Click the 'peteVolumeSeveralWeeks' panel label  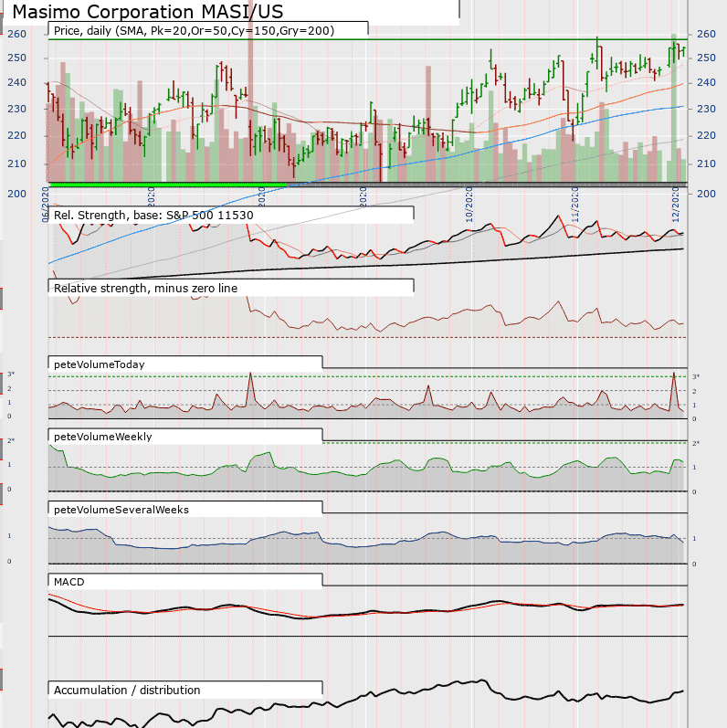click(x=121, y=510)
